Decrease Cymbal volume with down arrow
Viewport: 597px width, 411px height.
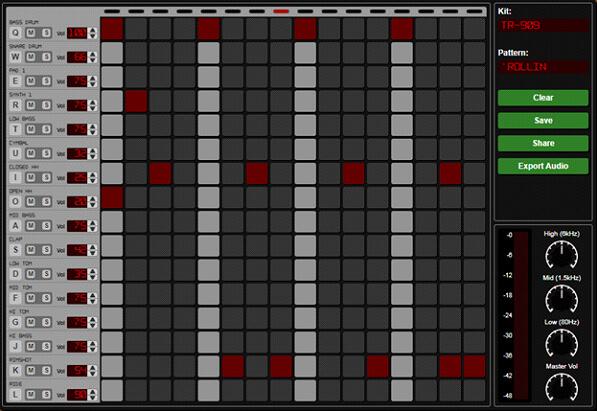tap(93, 156)
